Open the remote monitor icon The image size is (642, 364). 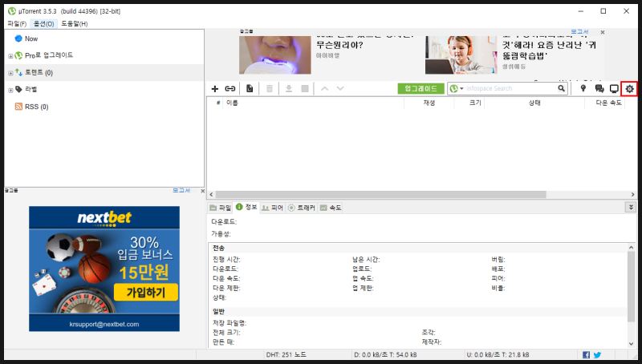coord(614,88)
